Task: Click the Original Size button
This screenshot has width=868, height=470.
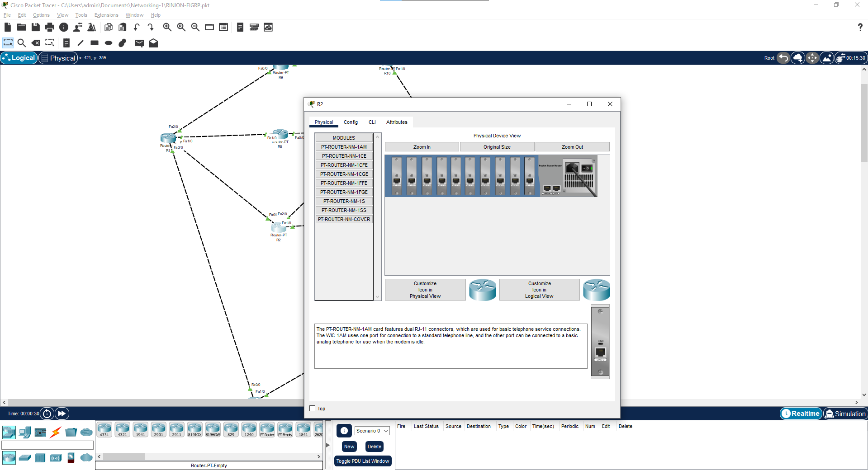Action: [x=497, y=147]
